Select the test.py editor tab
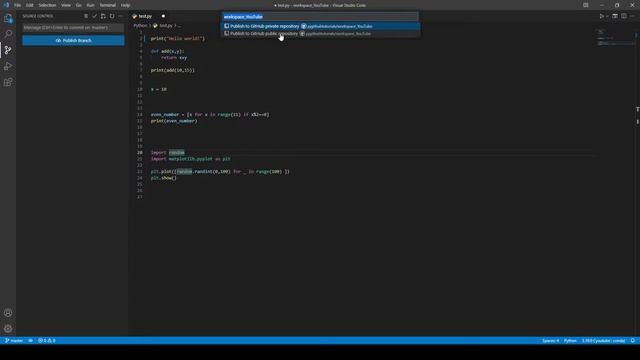640x360 pixels. (145, 16)
